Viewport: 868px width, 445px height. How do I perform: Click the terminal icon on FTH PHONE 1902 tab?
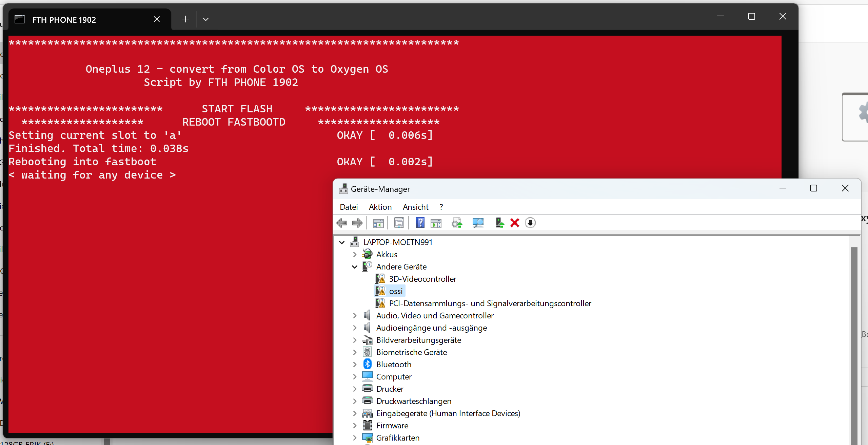pos(20,19)
